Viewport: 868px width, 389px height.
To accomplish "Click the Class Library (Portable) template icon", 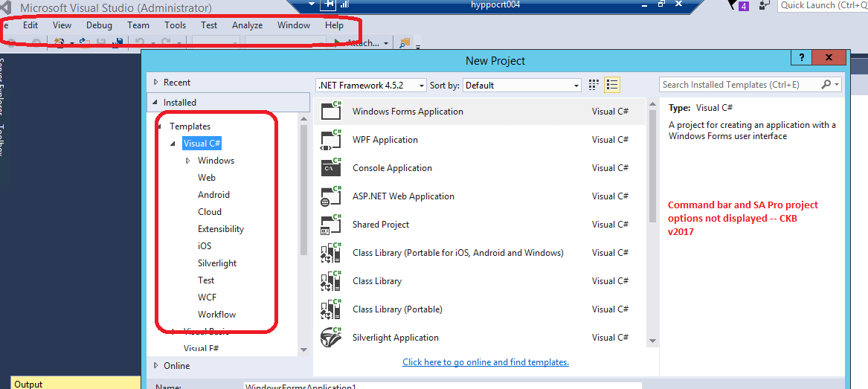I will 332,309.
